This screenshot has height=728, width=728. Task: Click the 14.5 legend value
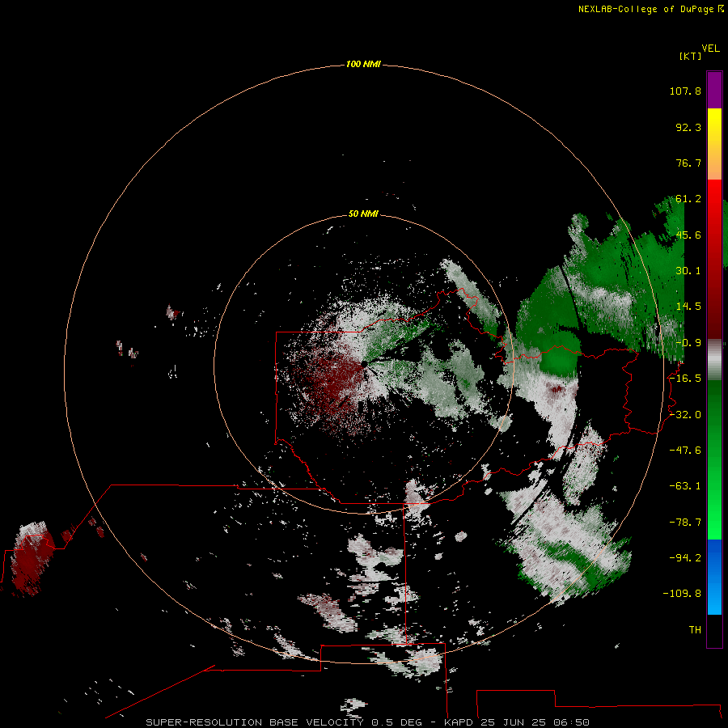[688, 307]
